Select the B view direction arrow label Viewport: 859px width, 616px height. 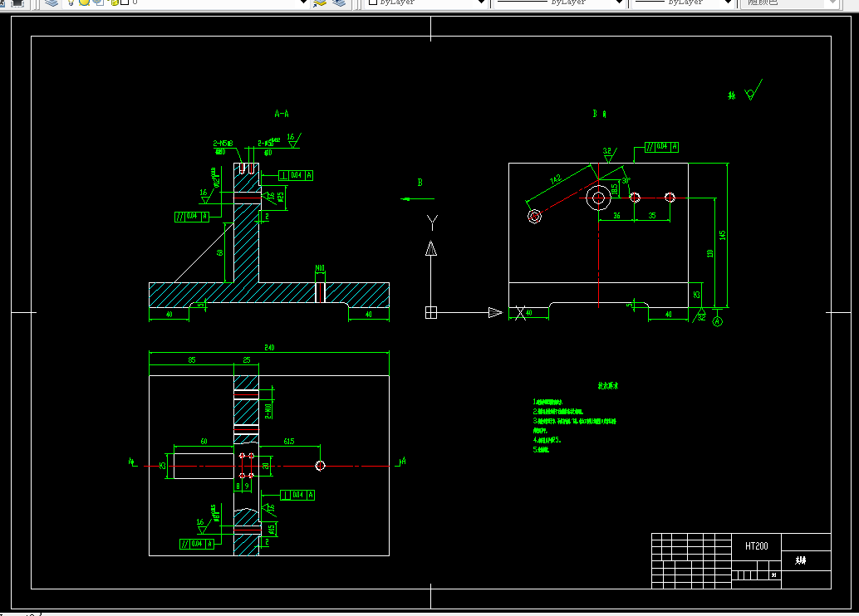coord(420,183)
